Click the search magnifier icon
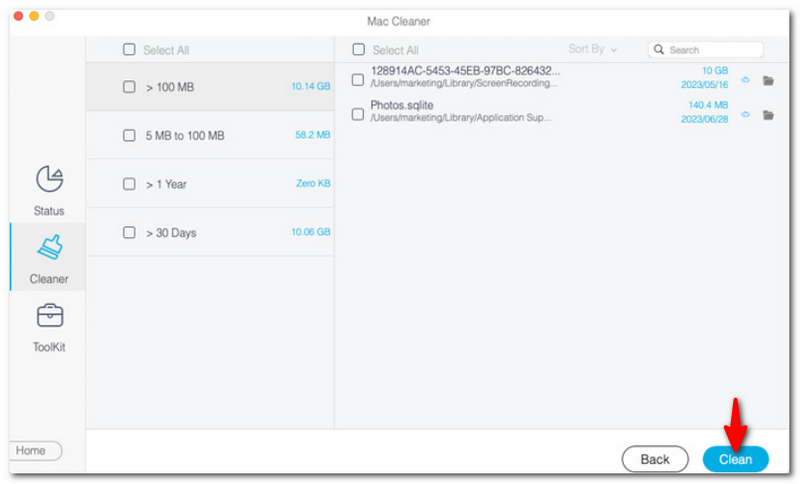The height and width of the screenshot is (484, 800). [x=659, y=49]
